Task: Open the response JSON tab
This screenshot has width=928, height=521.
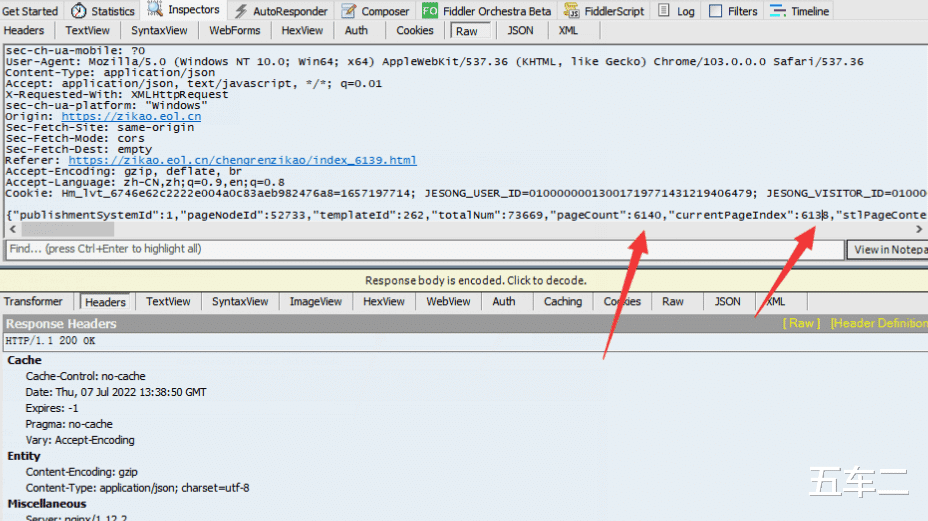Action: 727,301
